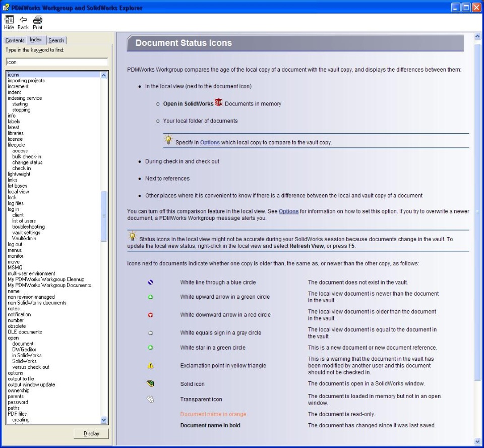Click lightbulb tip icon beside Specify in Options
This screenshot has width=484, height=448.
168,140
